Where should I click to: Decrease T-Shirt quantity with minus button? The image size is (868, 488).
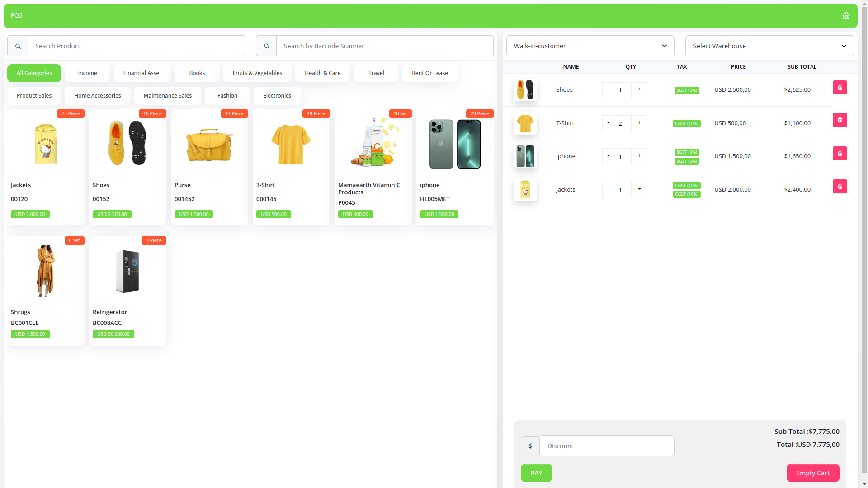click(608, 123)
